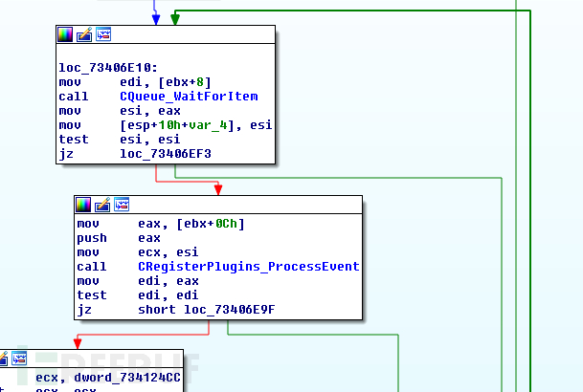
Task: Click CRegisterPlugins_ProcessEvent function name
Action: [248, 267]
